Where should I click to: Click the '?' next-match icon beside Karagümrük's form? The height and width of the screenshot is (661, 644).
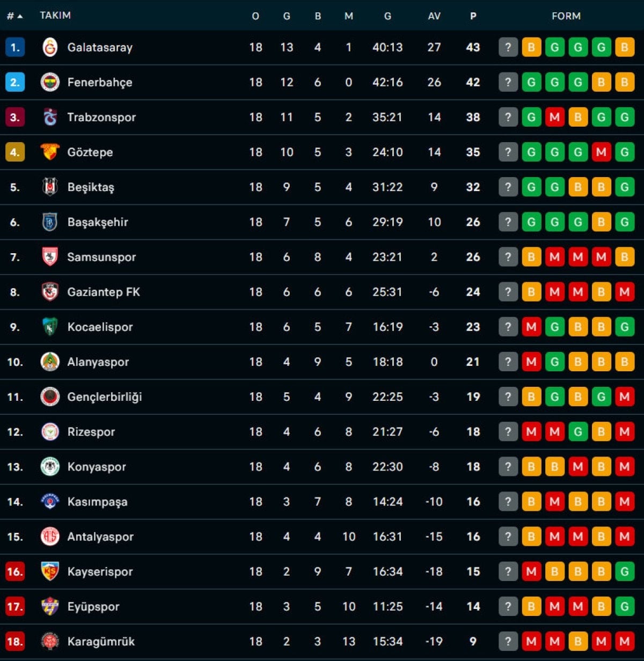tap(508, 641)
